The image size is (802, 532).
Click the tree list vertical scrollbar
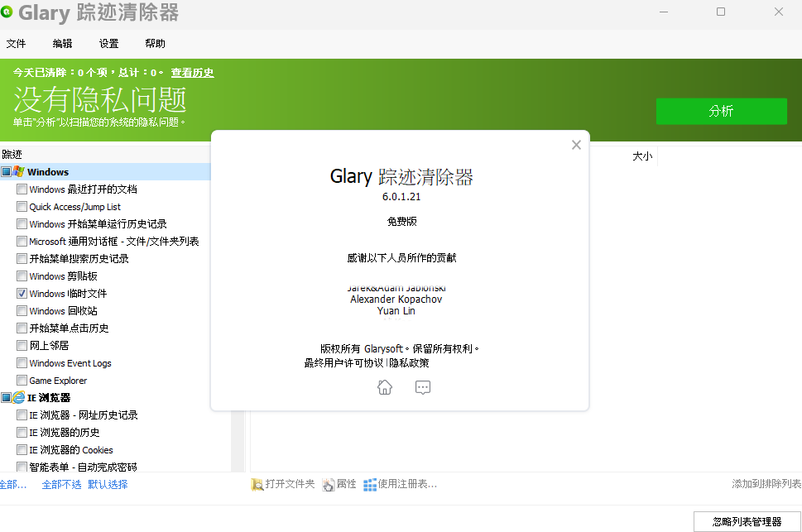tap(238, 441)
